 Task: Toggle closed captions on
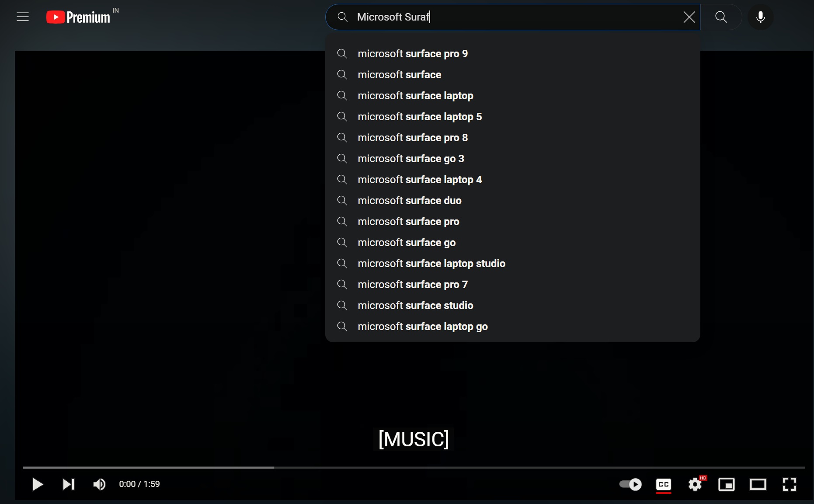pos(664,484)
